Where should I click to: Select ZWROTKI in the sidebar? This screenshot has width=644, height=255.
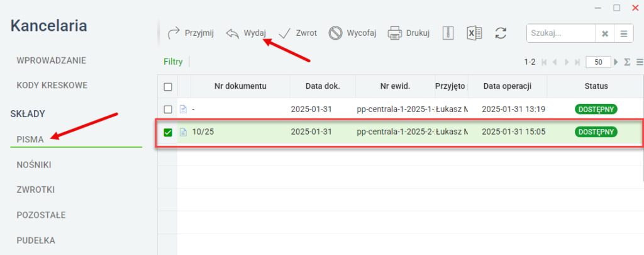coord(36,190)
